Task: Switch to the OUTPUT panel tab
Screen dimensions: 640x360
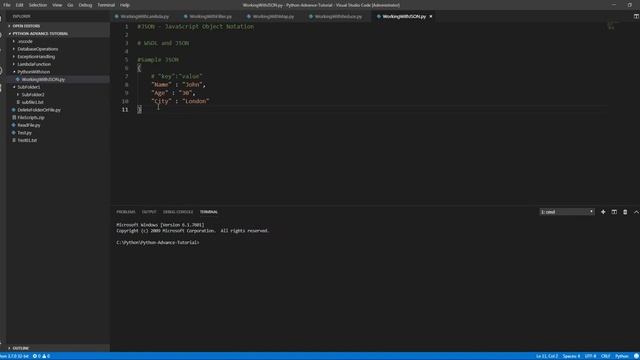Action: tap(149, 212)
